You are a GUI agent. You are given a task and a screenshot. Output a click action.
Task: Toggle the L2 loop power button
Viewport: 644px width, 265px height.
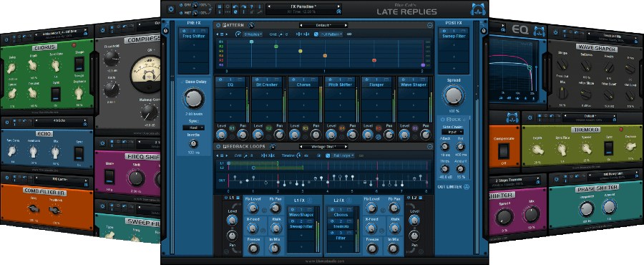coord(409,198)
